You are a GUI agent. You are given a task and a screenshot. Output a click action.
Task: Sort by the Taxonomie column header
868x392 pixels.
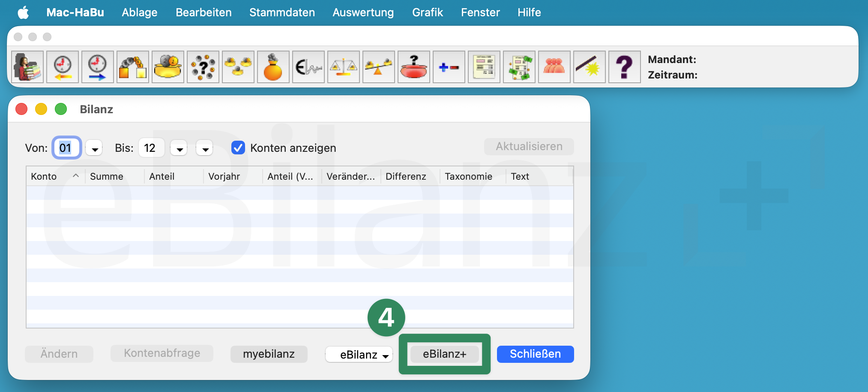473,176
